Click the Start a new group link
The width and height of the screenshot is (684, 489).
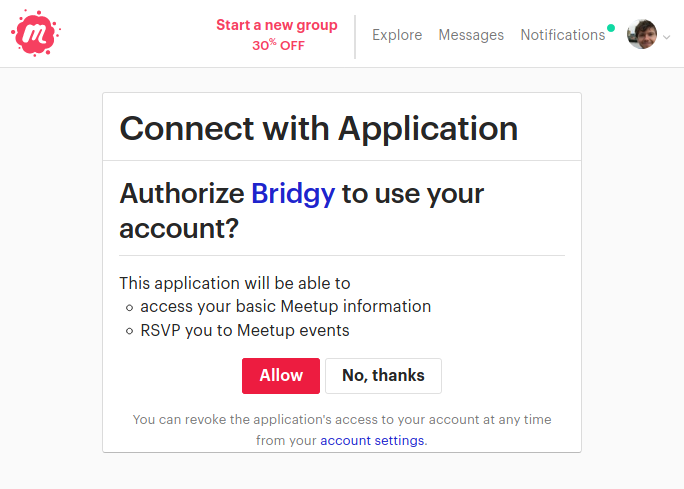click(277, 25)
